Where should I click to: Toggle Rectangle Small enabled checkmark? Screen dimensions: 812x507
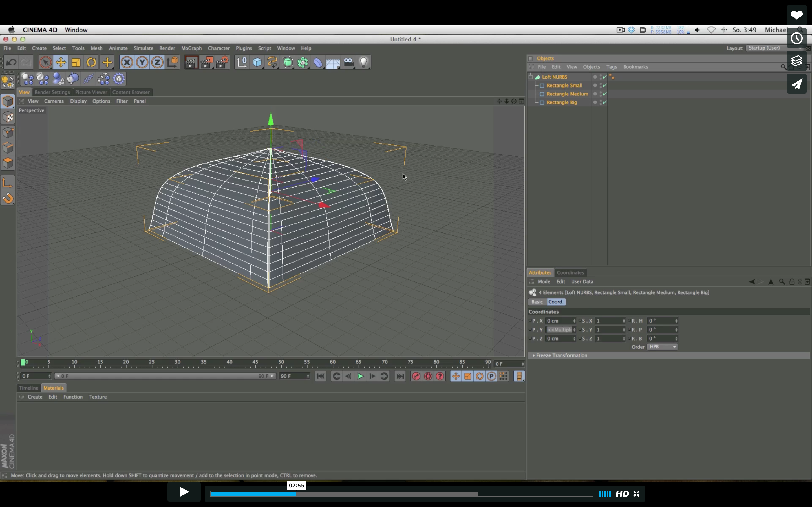coord(605,86)
